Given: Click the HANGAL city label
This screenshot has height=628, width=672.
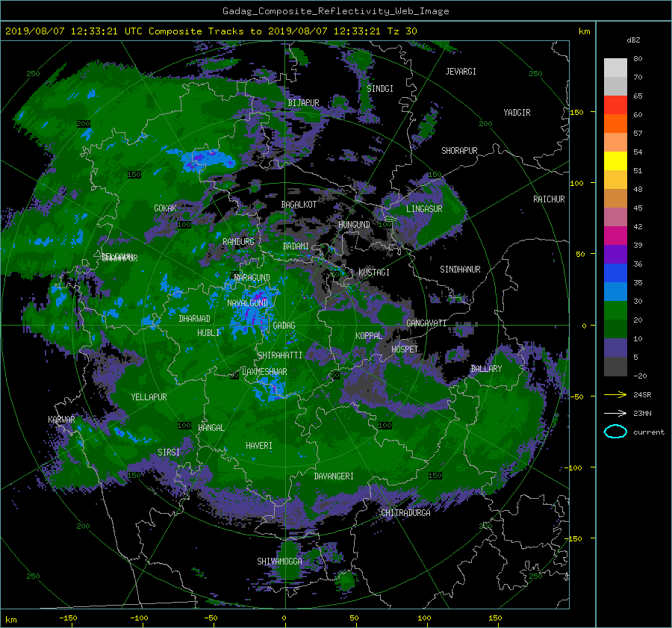Looking at the screenshot, I should point(211,428).
